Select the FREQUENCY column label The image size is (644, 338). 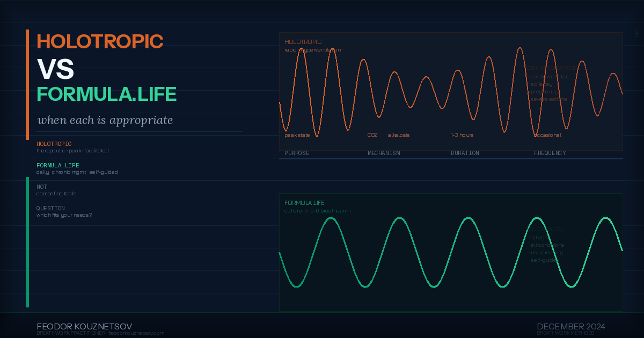coord(550,153)
